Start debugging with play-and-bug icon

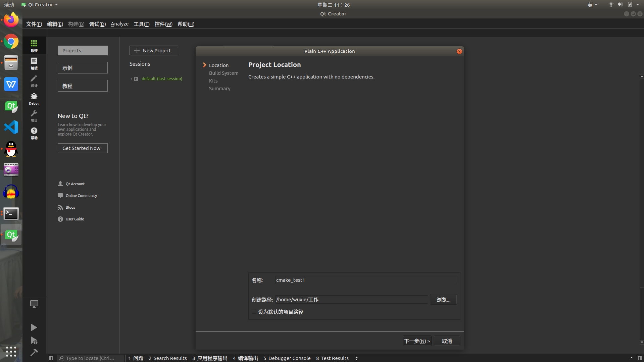[34, 341]
